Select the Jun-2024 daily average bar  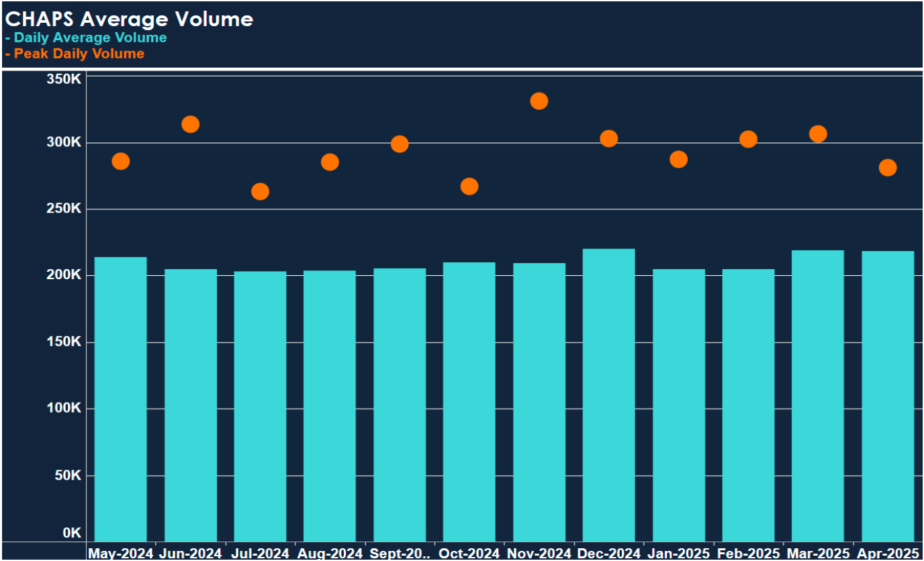click(191, 405)
